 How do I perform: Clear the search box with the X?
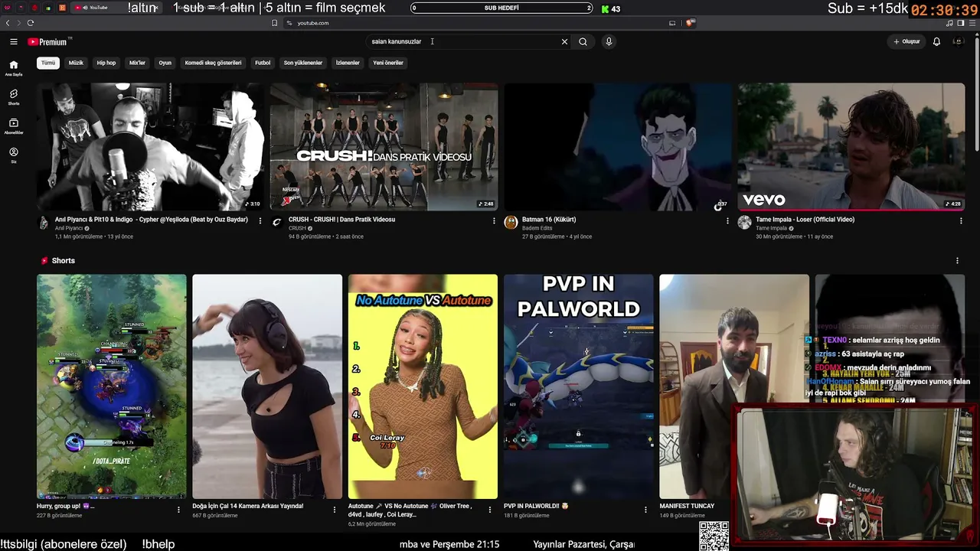coord(565,42)
